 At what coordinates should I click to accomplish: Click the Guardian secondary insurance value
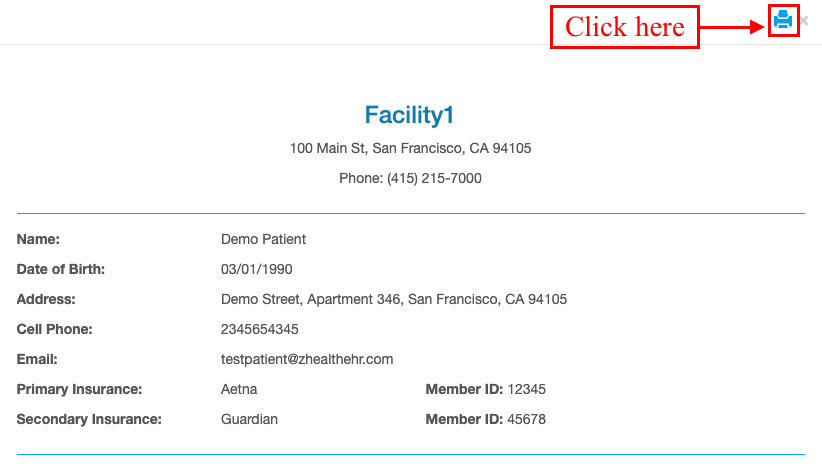[x=249, y=419]
